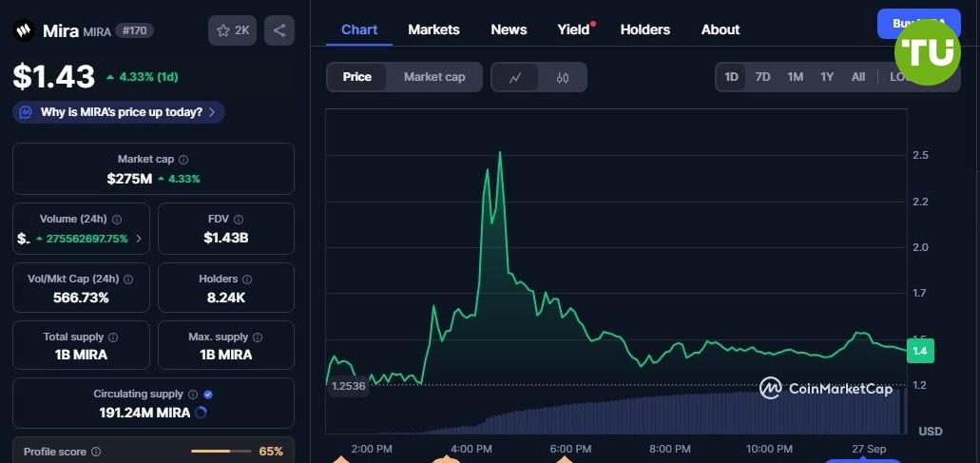Click the Holders info icon
The width and height of the screenshot is (980, 463).
247,280
